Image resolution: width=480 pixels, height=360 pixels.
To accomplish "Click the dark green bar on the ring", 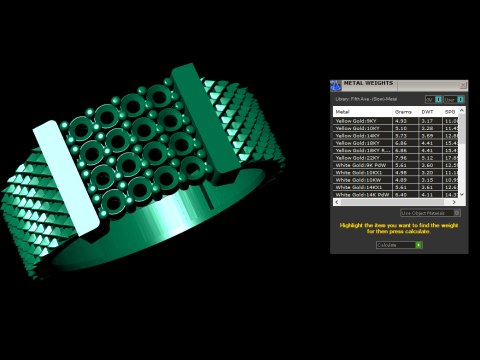I will click(x=206, y=118).
